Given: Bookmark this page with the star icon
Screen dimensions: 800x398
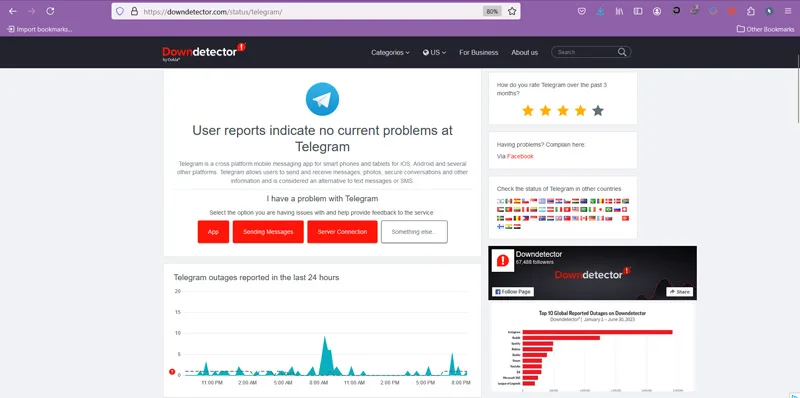Looking at the screenshot, I should tap(512, 11).
